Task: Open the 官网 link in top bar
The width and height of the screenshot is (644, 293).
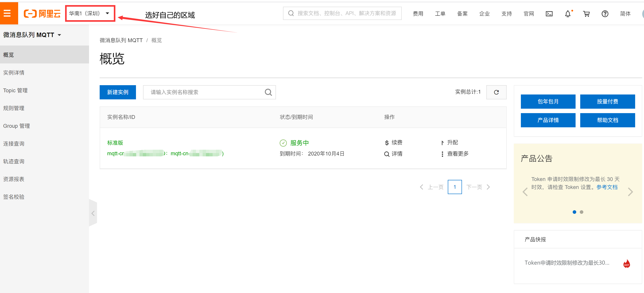Action: coord(529,14)
